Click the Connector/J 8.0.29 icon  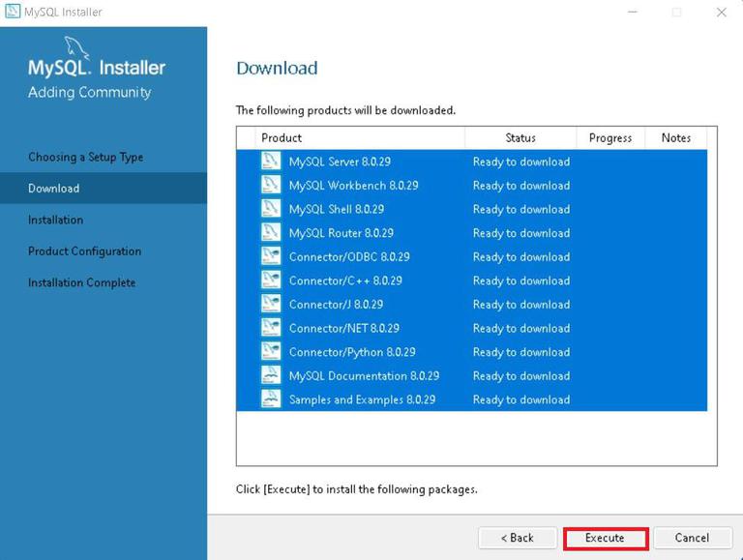pos(271,304)
